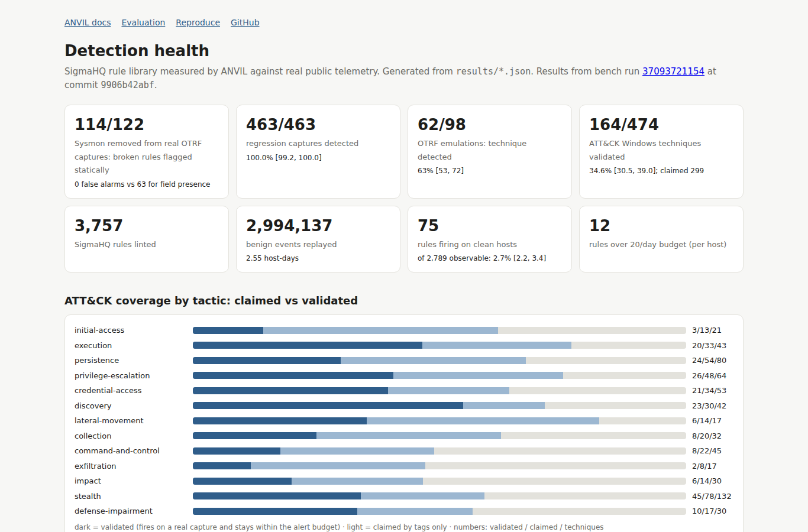Open the ANVIL docs link
Viewport: 808px width, 532px height.
tap(88, 22)
